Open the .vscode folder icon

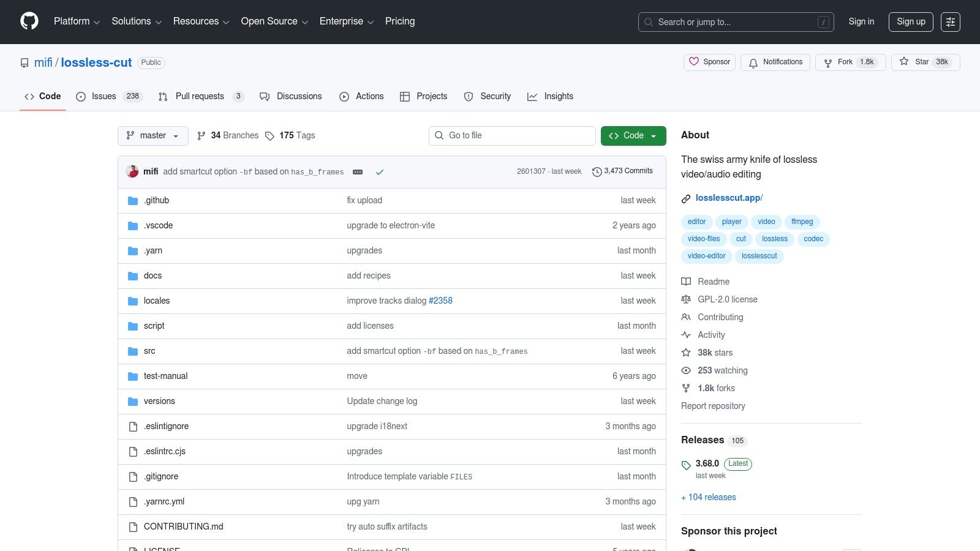133,226
